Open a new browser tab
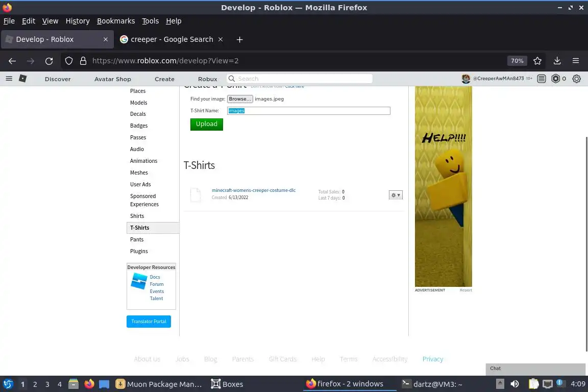588x392 pixels. coord(239,39)
